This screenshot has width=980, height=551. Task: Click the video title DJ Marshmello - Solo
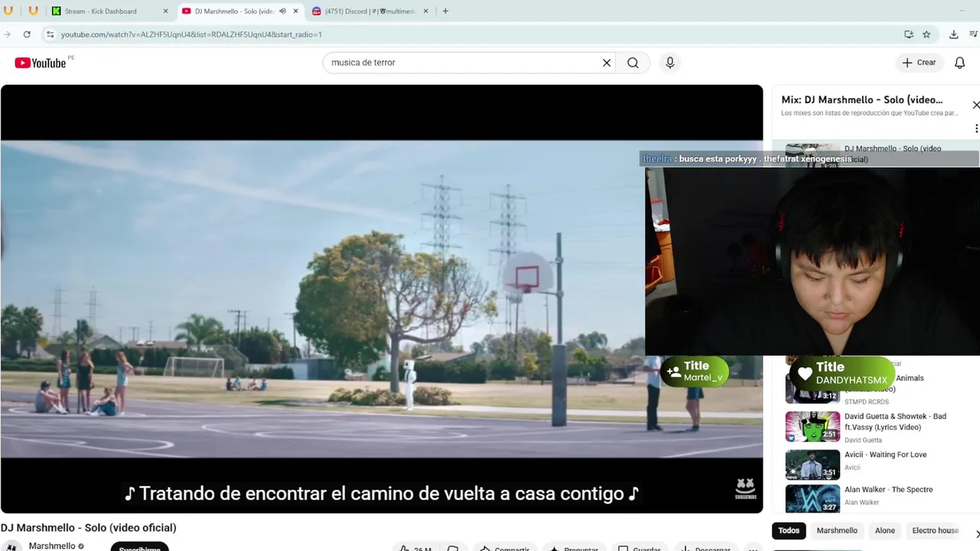click(89, 528)
